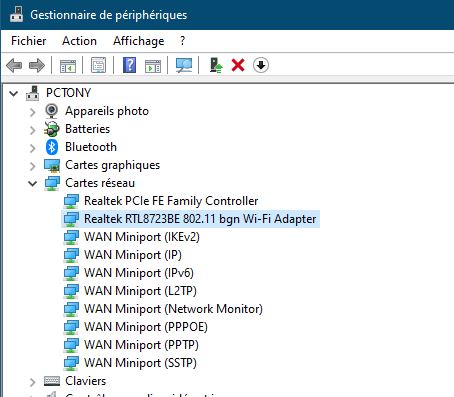
Task: Select WAN Miniport (L2TP) entry
Action: click(140, 291)
